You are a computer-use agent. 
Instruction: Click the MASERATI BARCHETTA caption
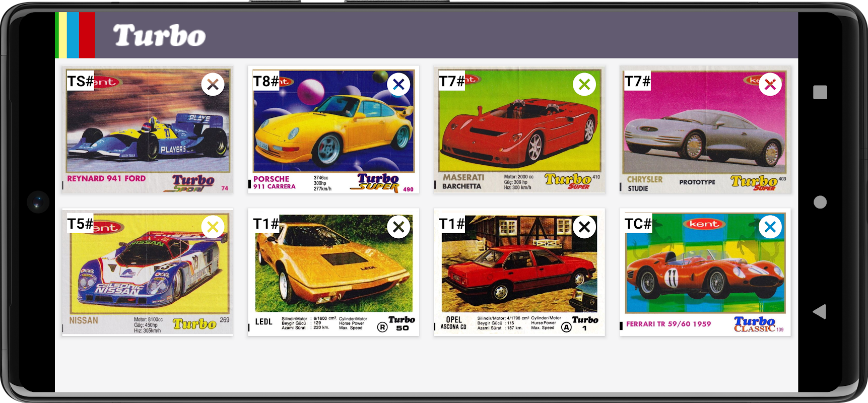point(463,182)
